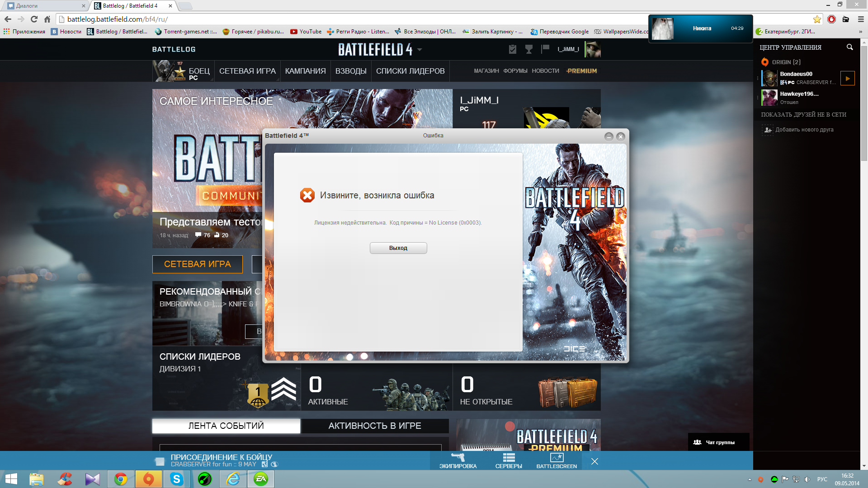Viewport: 868px width, 488px height.
Task: Open the I_JiMM_I profile avatar in header
Action: [592, 49]
